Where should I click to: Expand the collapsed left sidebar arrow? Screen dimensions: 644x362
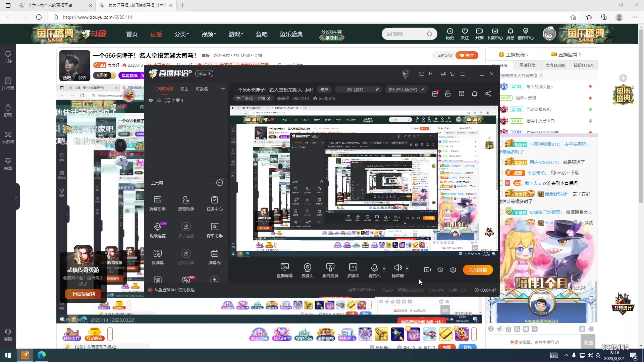pos(16,197)
